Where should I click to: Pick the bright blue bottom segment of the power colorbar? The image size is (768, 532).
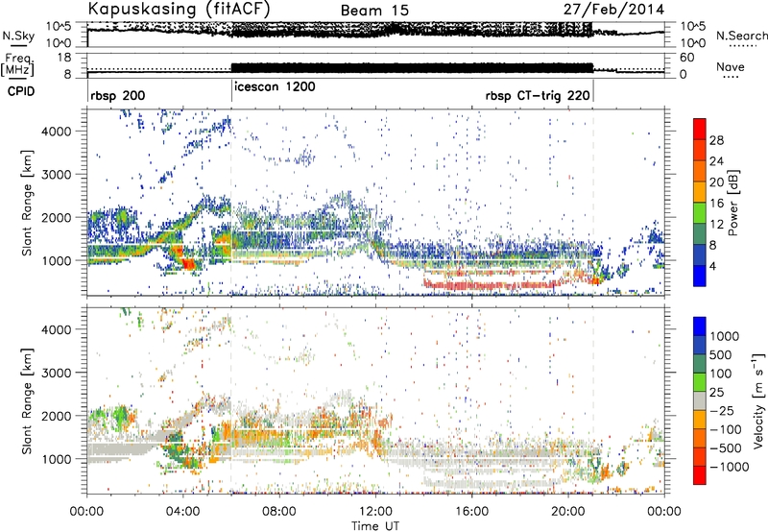(x=700, y=276)
